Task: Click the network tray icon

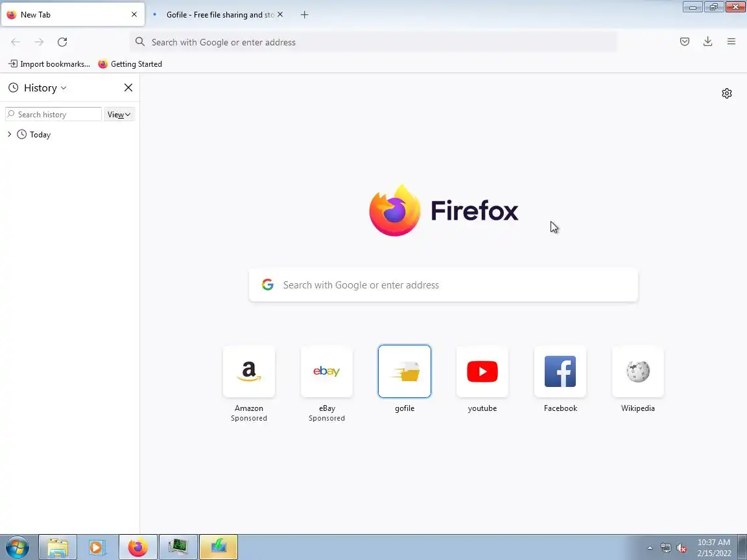Action: pyautogui.click(x=666, y=548)
